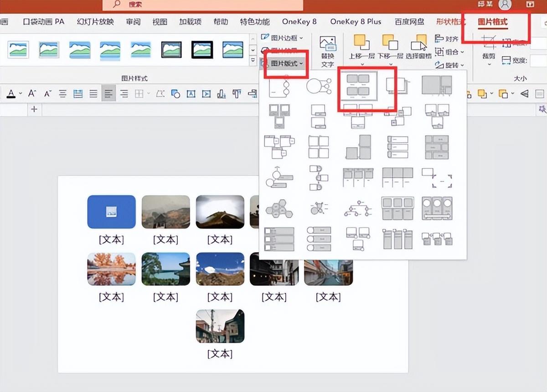Choose the hexagon cluster picture layout
The width and height of the screenshot is (547, 392).
point(279,209)
